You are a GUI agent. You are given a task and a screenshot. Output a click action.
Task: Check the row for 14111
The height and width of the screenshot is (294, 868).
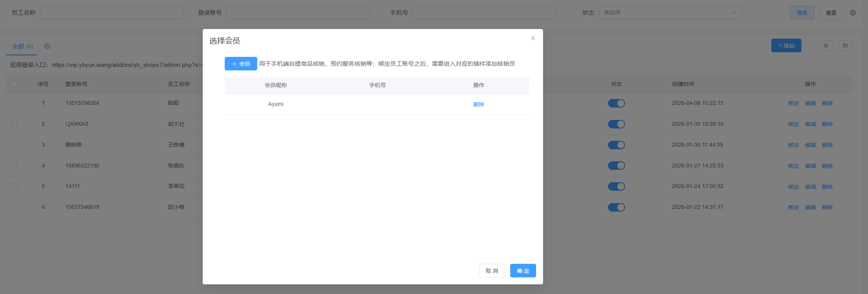(x=14, y=186)
